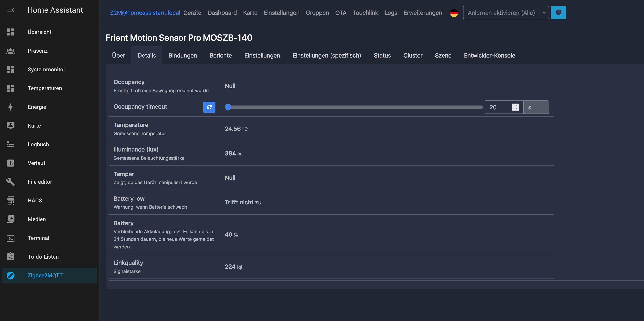Click the Medien media icon
Image resolution: width=644 pixels, height=321 pixels.
coord(10,219)
